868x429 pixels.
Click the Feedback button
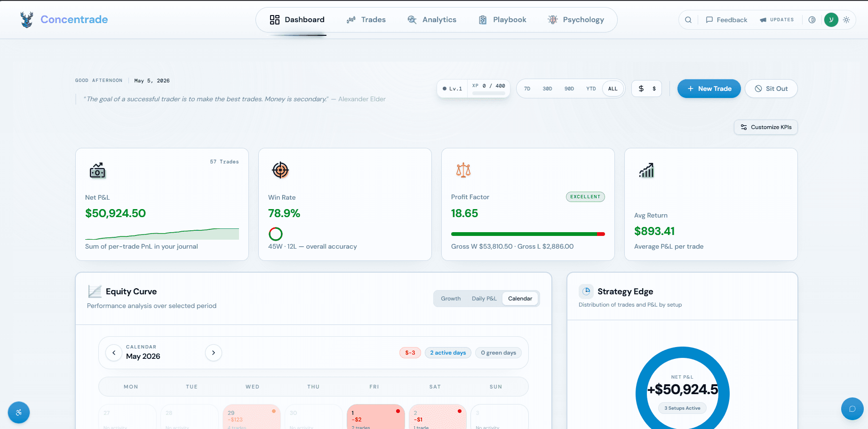726,20
